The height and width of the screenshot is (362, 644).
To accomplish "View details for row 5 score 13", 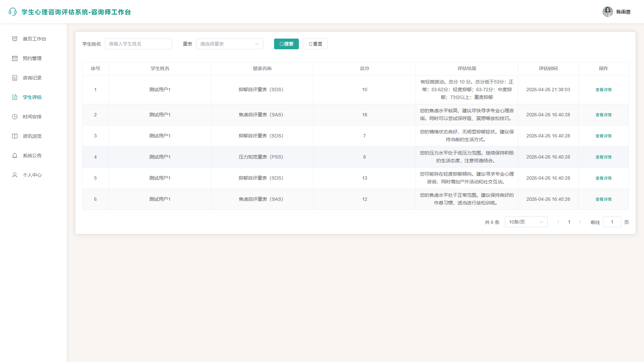I will pyautogui.click(x=603, y=178).
